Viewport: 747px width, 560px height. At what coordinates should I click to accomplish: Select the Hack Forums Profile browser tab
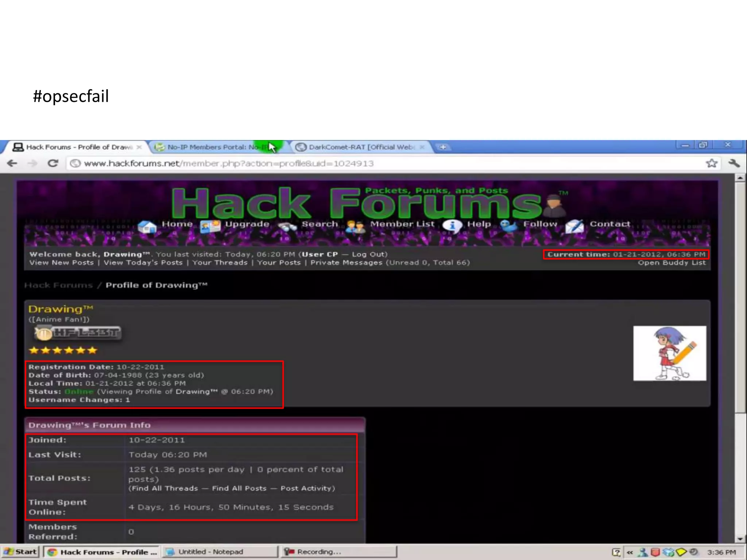point(77,147)
